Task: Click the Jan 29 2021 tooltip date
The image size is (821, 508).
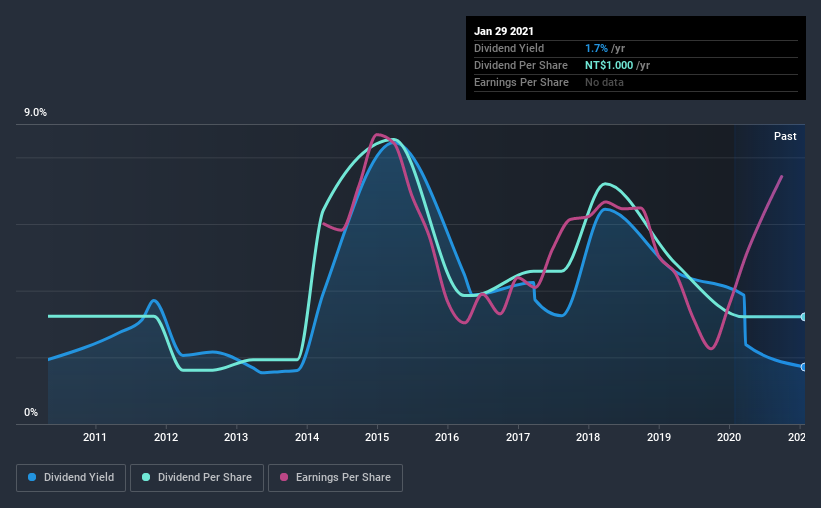Action: (x=504, y=31)
